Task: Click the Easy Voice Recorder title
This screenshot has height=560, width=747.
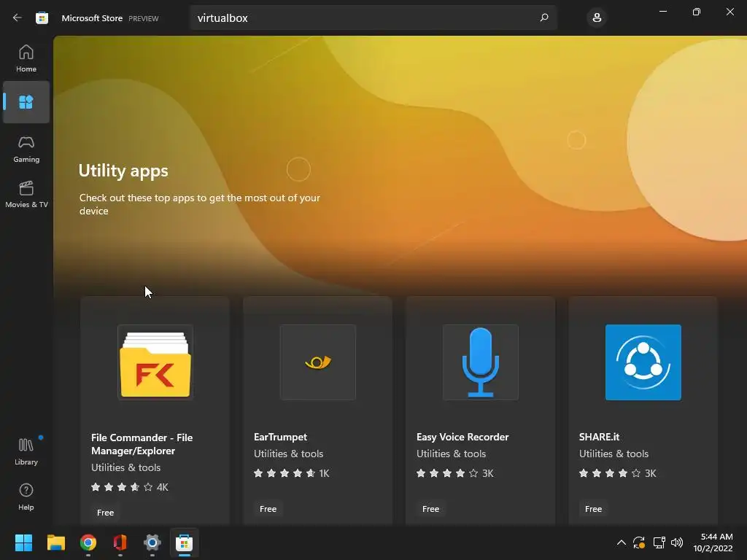Action: point(462,437)
